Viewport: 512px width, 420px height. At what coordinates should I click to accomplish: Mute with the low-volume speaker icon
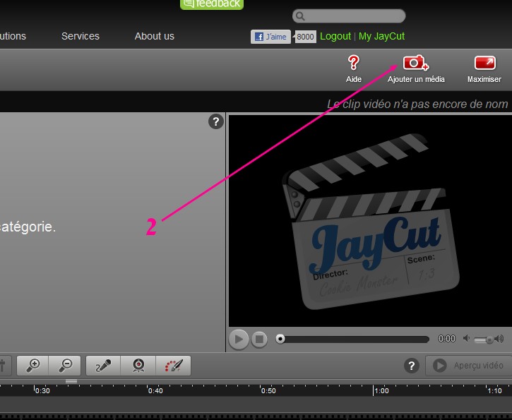[466, 339]
